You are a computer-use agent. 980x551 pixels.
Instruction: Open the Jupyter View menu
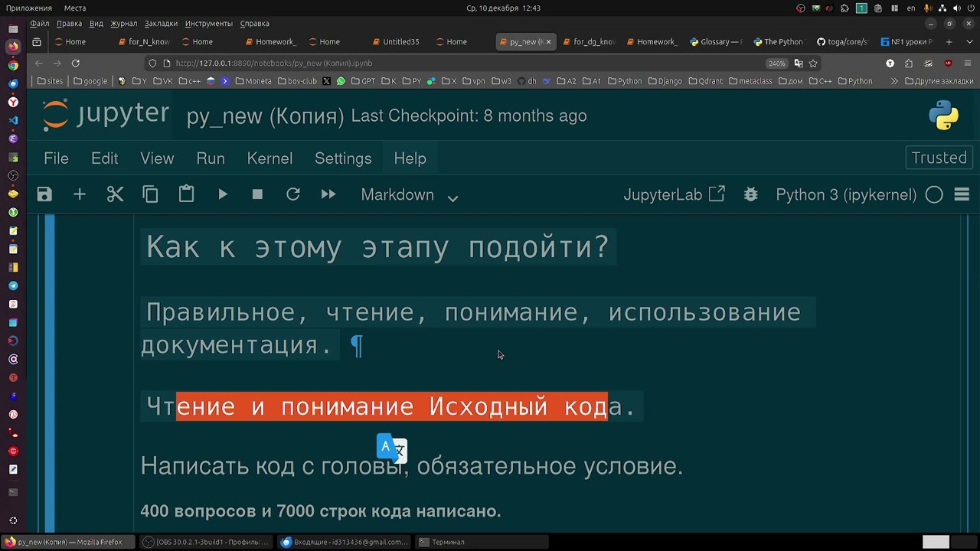pos(157,158)
